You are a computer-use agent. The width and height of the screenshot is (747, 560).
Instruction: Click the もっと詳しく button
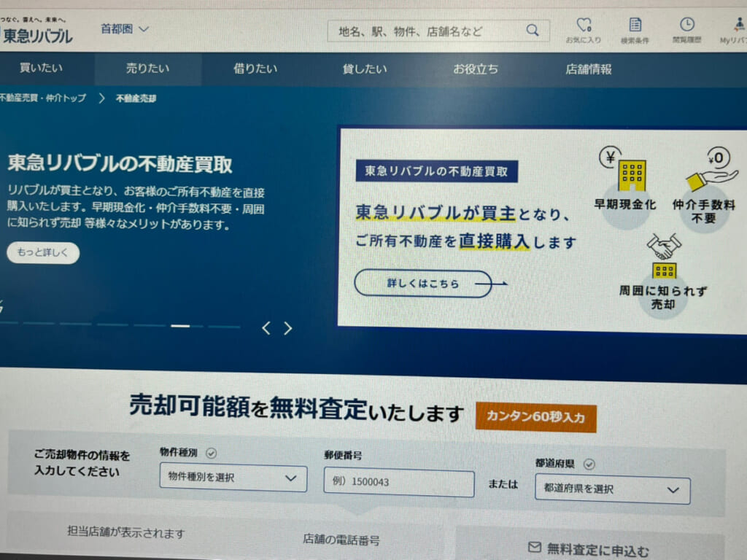tap(43, 252)
